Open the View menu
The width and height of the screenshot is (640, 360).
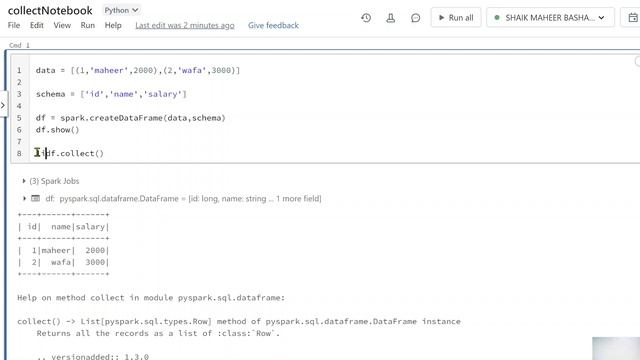[62, 25]
